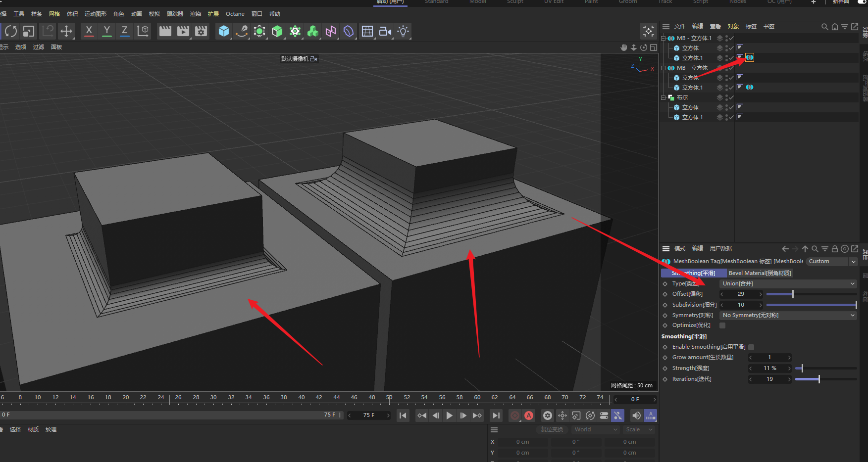
Task: Click the Cube primitive tool icon
Action: 224,31
